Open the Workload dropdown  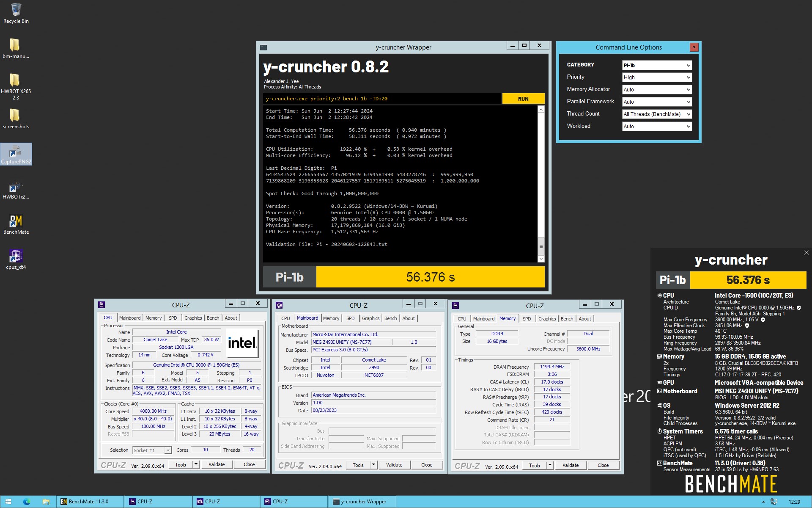pyautogui.click(x=657, y=127)
